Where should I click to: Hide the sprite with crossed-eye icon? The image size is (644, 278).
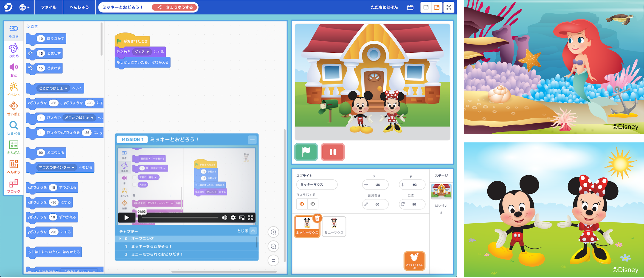click(312, 204)
